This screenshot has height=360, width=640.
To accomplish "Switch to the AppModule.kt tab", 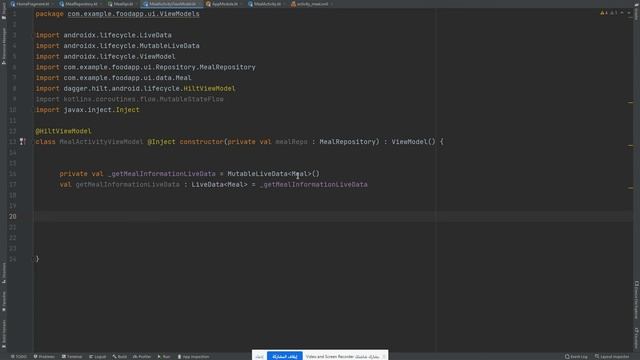I will (224, 4).
